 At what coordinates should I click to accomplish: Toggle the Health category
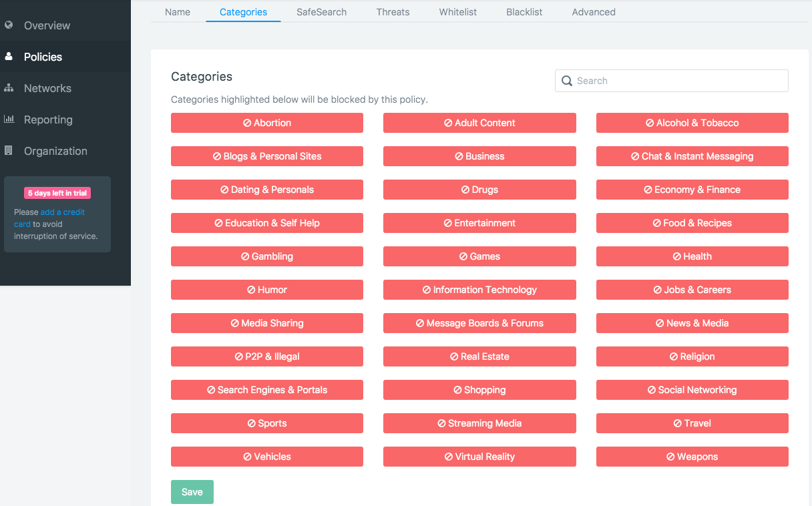pos(692,256)
